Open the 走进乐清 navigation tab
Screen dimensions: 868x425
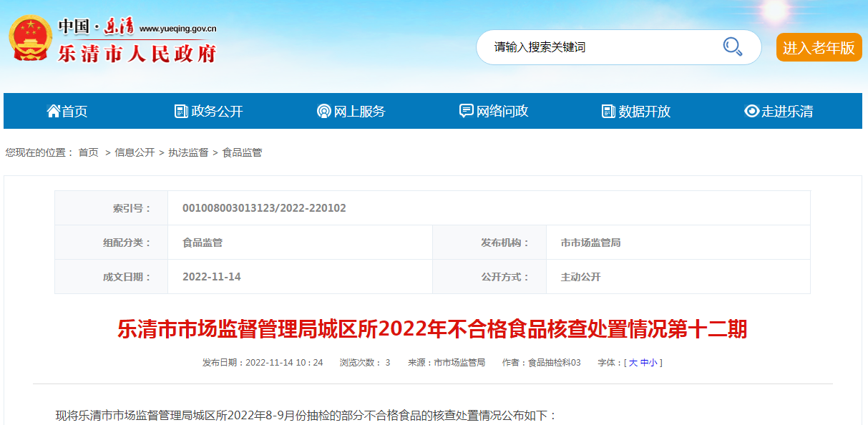point(779,111)
